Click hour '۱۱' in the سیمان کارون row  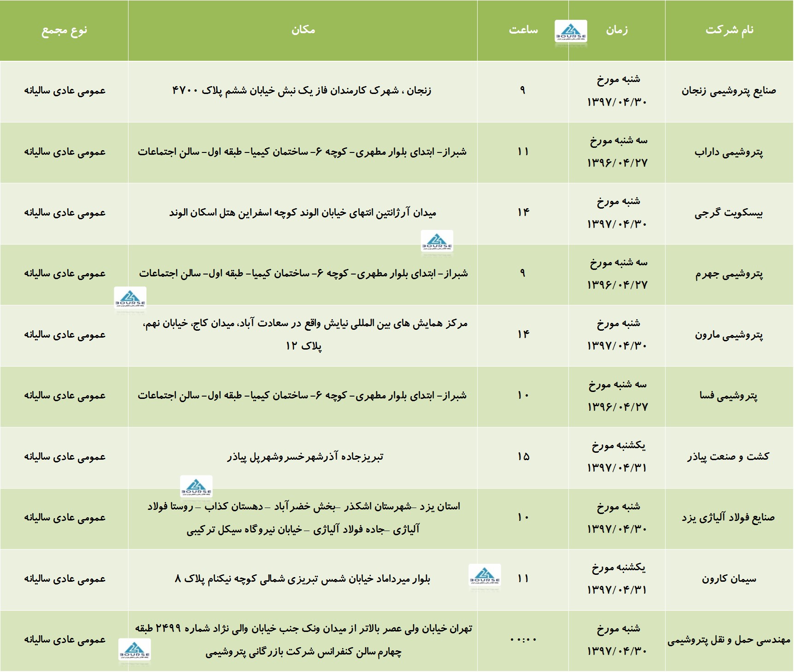pos(523,579)
